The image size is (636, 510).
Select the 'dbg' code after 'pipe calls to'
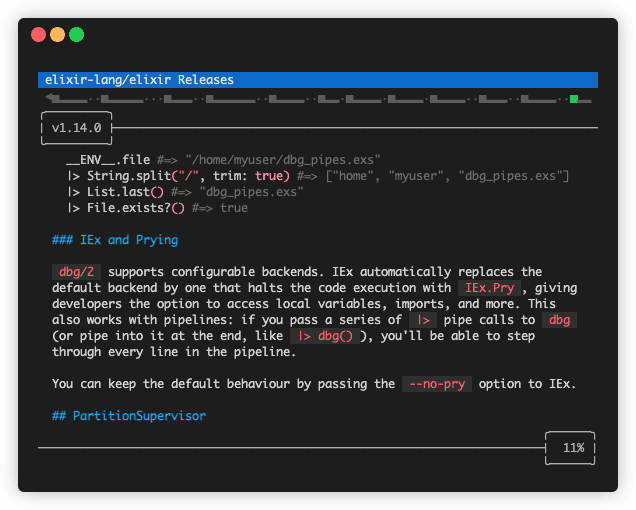(559, 320)
